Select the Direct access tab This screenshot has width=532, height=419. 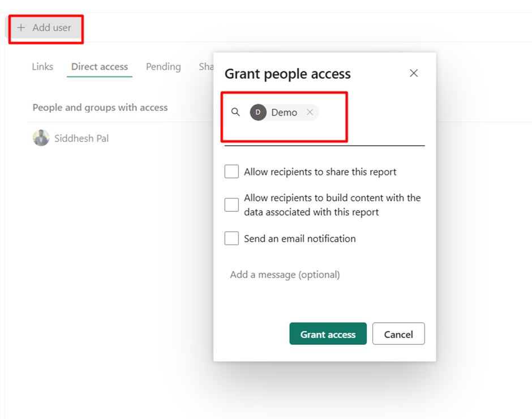[x=100, y=67]
